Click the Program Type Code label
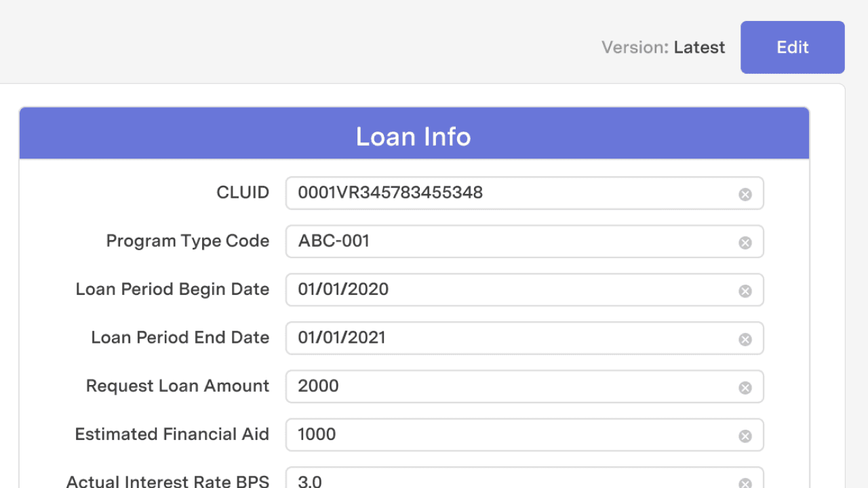 click(188, 241)
